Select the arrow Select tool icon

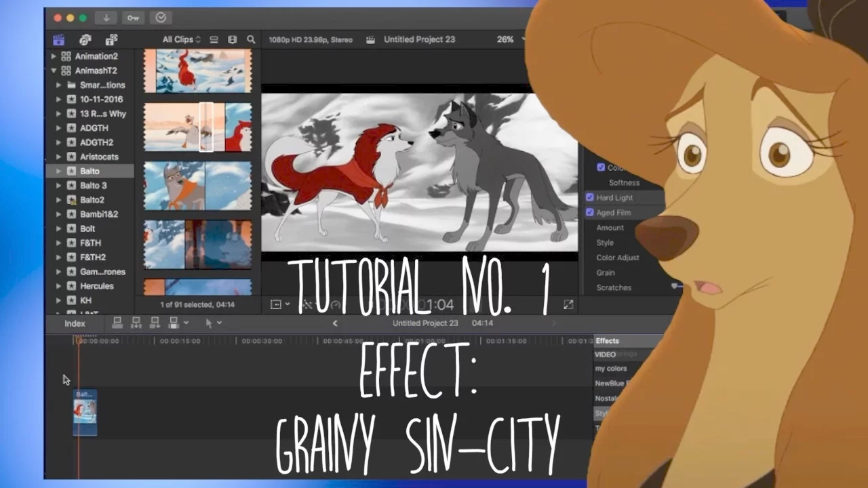click(x=209, y=323)
